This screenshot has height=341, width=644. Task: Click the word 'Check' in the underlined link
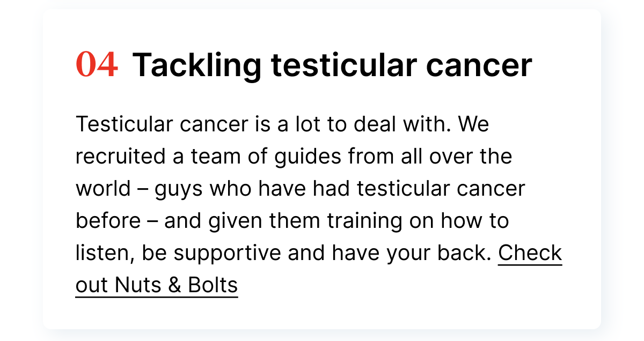click(530, 253)
